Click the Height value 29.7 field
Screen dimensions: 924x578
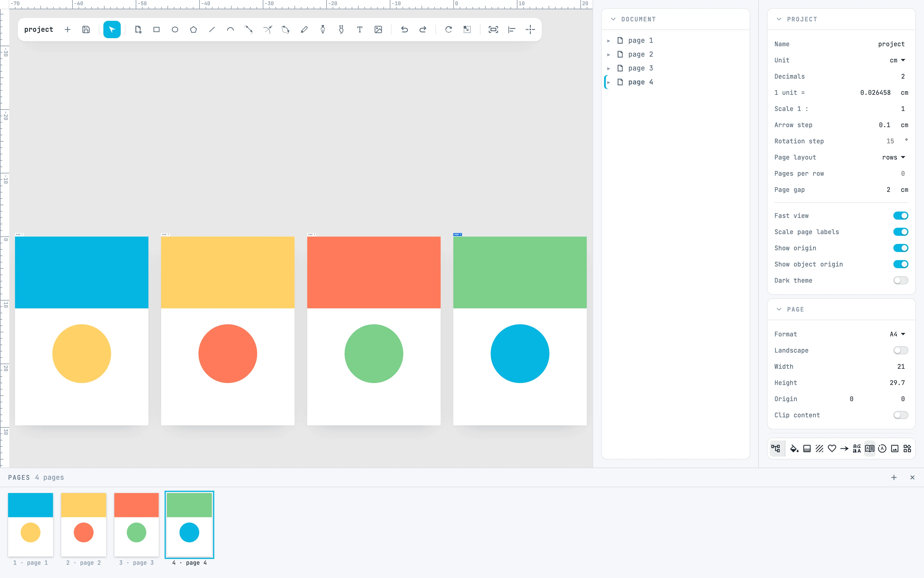point(897,383)
